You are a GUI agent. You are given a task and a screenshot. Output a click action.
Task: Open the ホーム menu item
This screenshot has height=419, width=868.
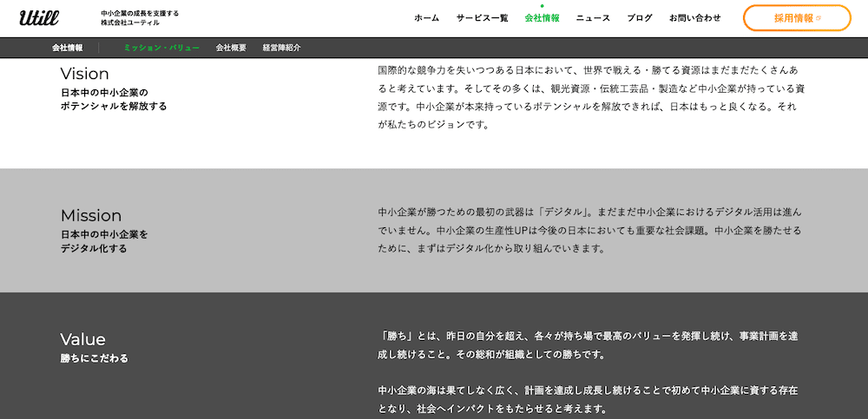(x=426, y=18)
